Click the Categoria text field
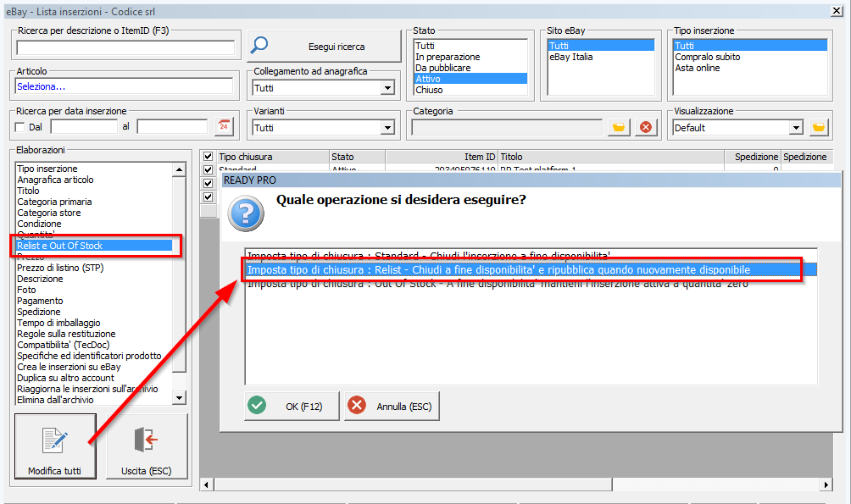Viewport: 851px width, 504px height. 507,128
